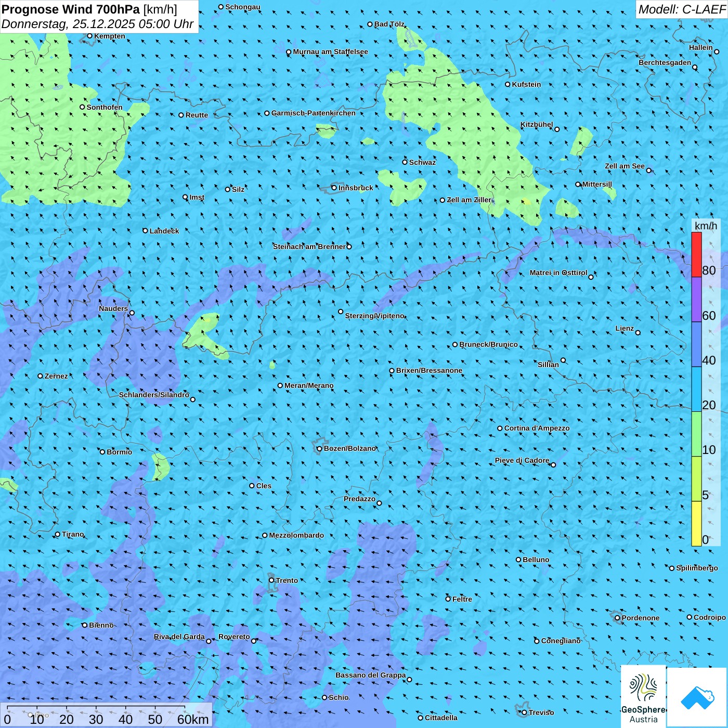Click the 'Mezzolombardo' label

click(x=296, y=535)
